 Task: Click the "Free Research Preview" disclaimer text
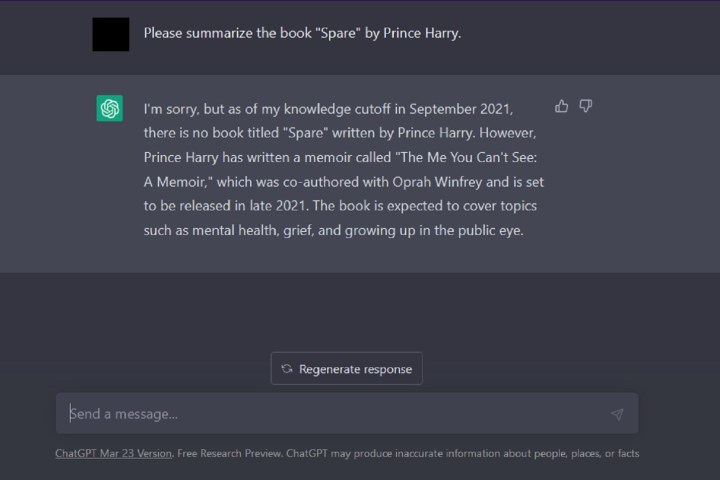click(x=229, y=453)
